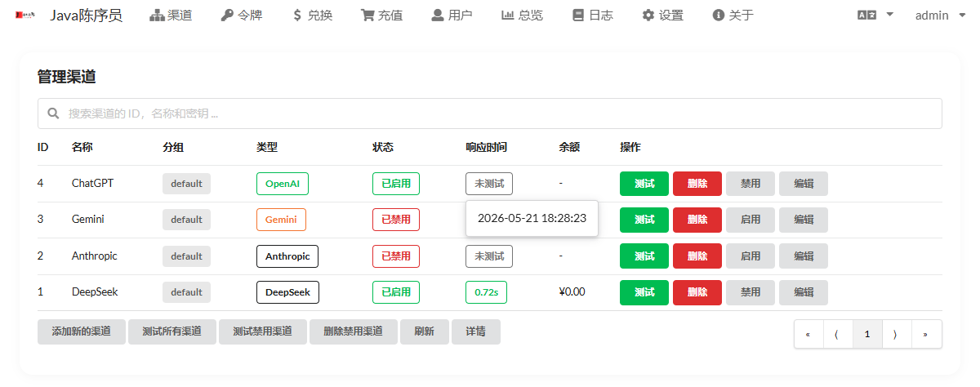Screen dimensions: 980x387
Task: Open 渠道 menu in navbar
Action: coord(171,15)
